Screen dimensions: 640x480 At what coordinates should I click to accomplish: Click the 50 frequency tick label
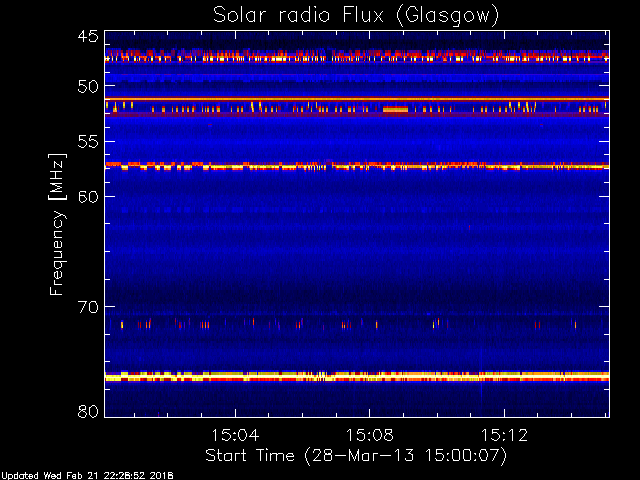(x=88, y=86)
